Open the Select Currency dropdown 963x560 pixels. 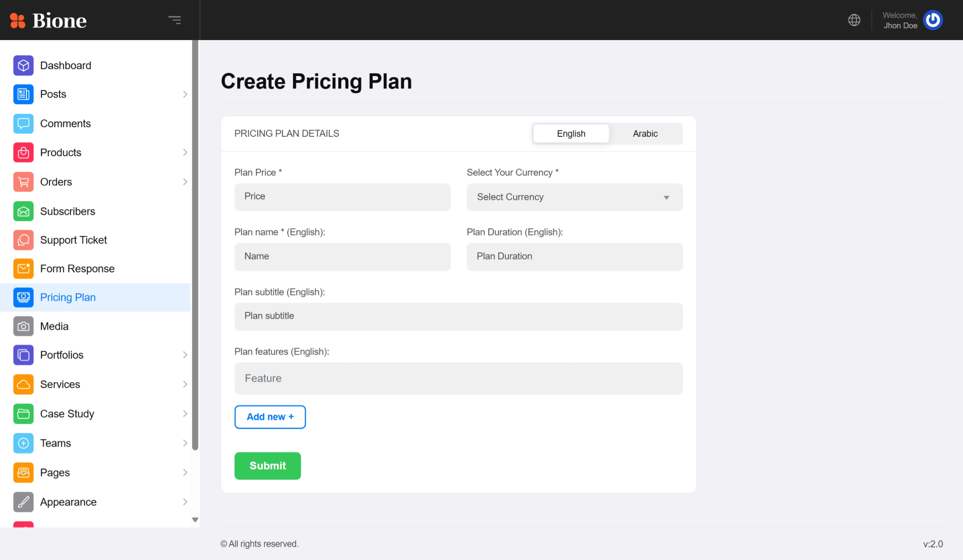(574, 197)
